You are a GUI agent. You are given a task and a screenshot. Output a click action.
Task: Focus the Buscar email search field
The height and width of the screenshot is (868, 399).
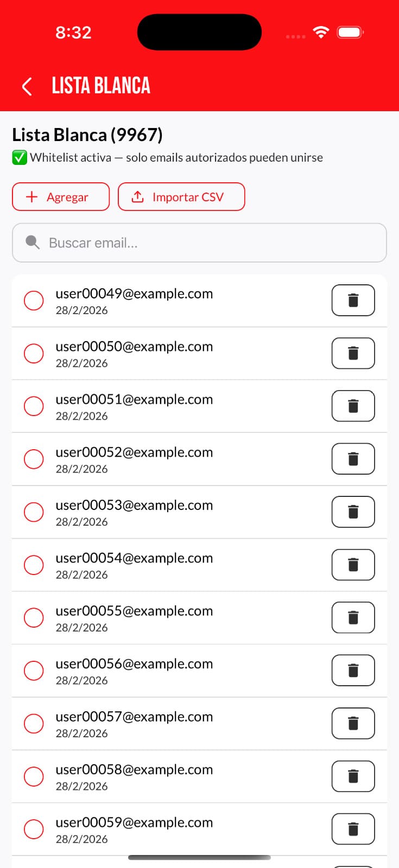(206, 242)
